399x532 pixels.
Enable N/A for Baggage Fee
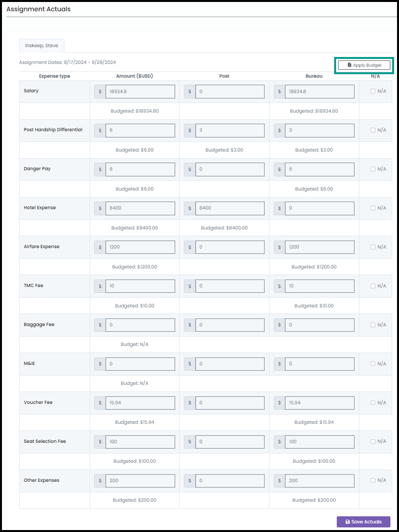(373, 325)
